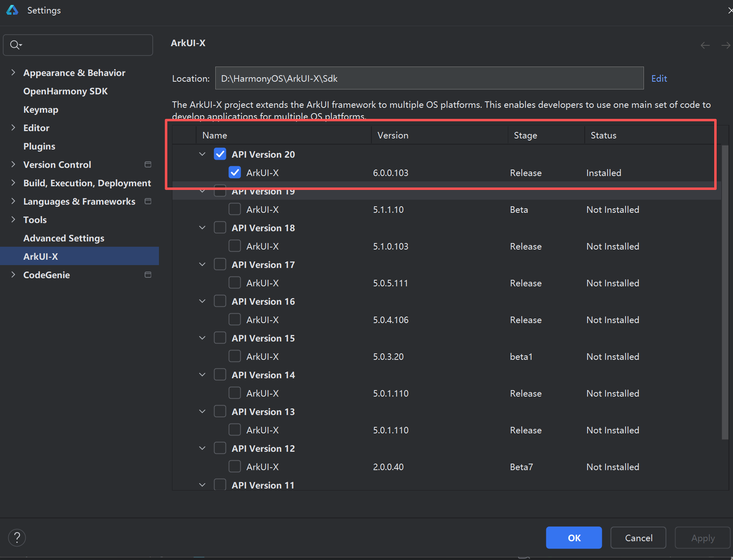This screenshot has height=560, width=733.
Task: Collapse the API Version 13 group
Action: pos(202,411)
